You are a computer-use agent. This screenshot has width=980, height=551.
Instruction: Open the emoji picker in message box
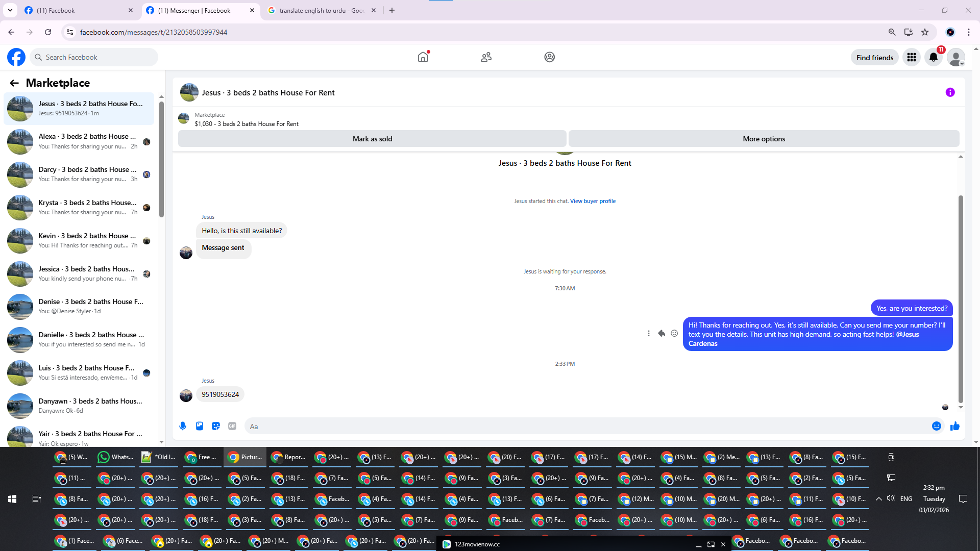(x=937, y=426)
